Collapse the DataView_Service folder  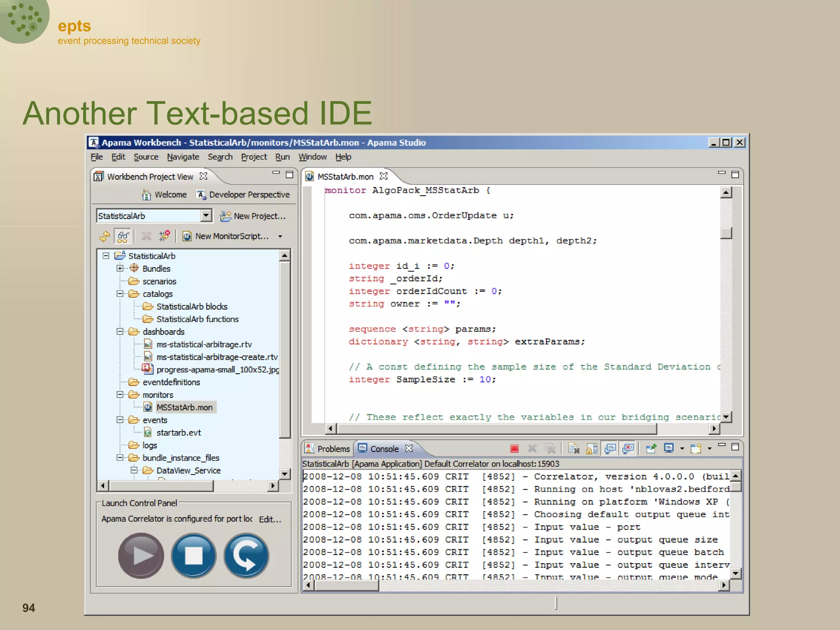[x=134, y=470]
